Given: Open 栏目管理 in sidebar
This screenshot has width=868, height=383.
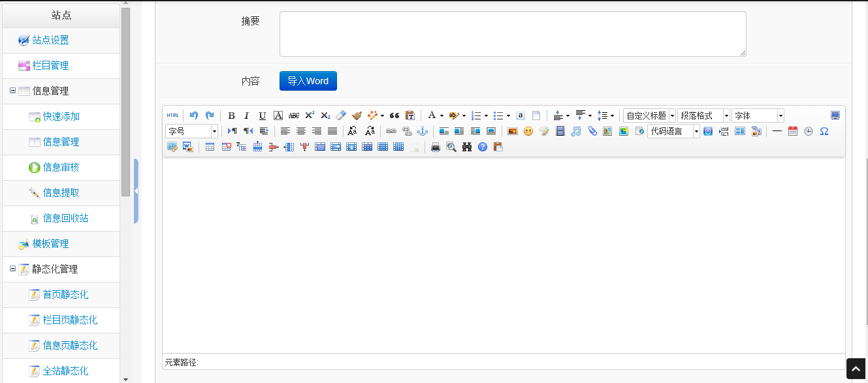Looking at the screenshot, I should pos(50,65).
